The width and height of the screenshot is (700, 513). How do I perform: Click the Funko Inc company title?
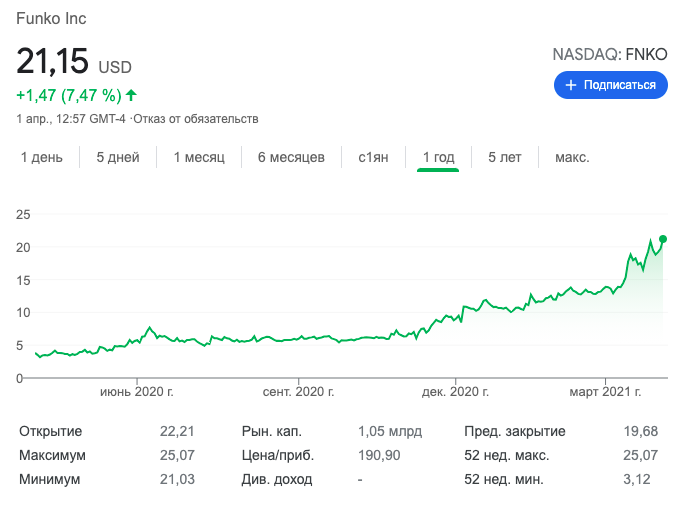pos(50,19)
